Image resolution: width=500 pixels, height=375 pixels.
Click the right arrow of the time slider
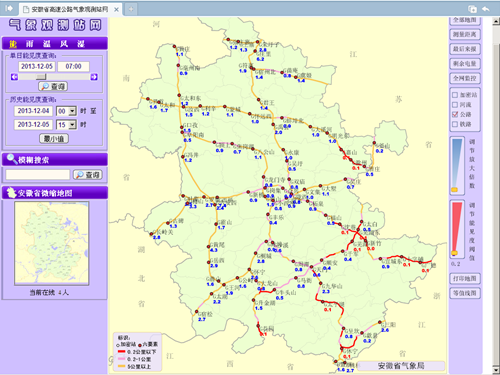click(x=94, y=77)
